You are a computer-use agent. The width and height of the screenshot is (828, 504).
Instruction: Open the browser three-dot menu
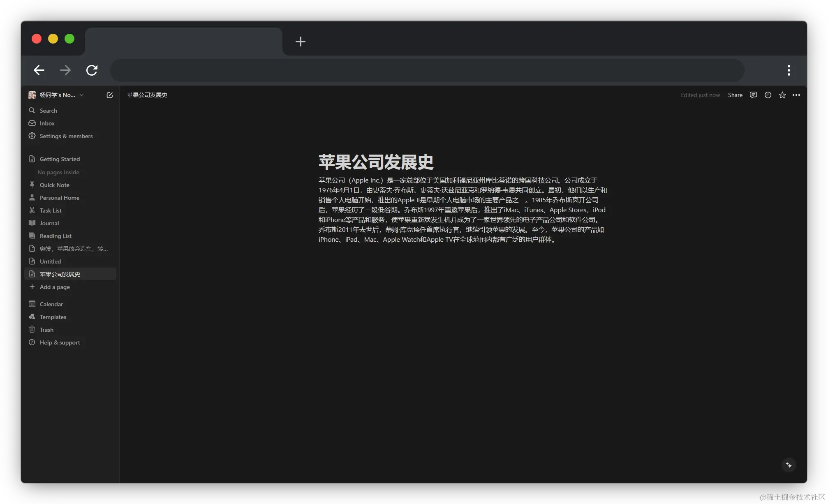tap(789, 70)
